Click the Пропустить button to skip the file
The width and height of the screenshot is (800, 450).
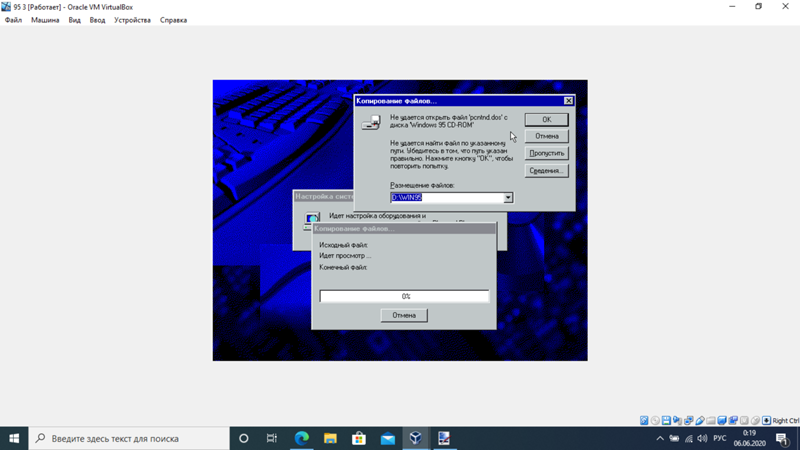[546, 153]
